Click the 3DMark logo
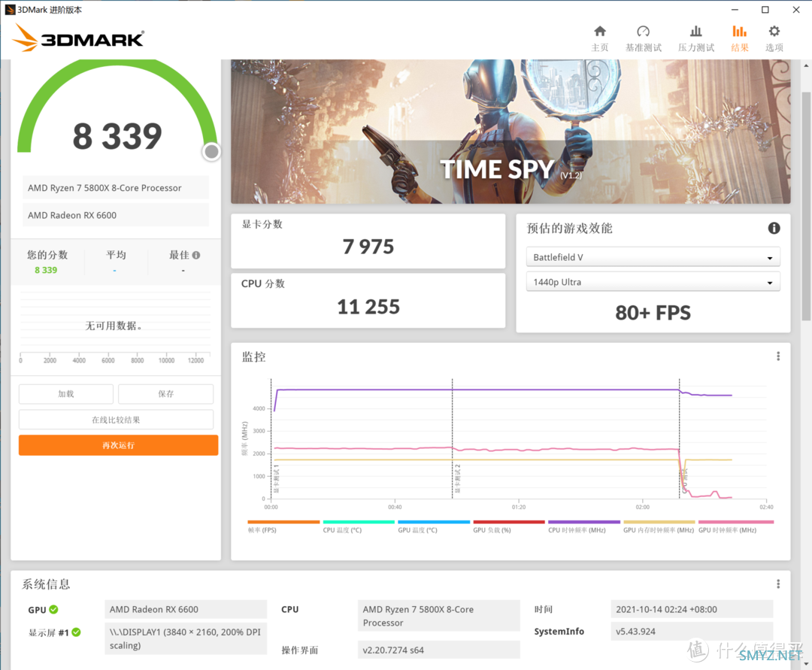The image size is (812, 670). (77, 38)
